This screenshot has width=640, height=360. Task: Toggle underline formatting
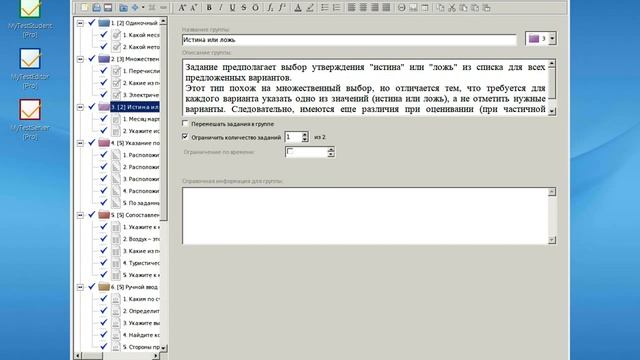pyautogui.click(x=232, y=8)
